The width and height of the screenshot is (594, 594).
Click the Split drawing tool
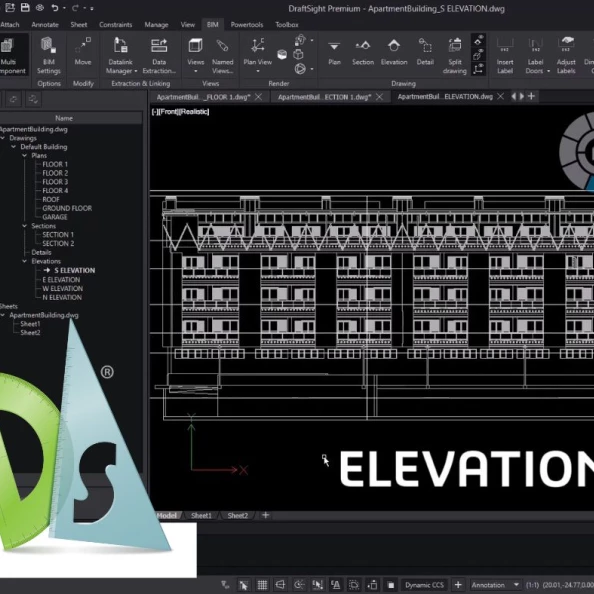point(455,56)
